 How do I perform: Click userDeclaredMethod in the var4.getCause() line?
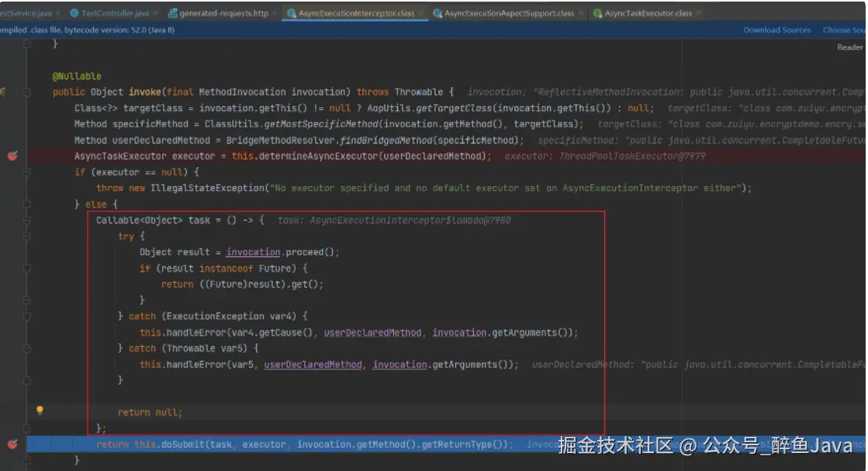372,333
